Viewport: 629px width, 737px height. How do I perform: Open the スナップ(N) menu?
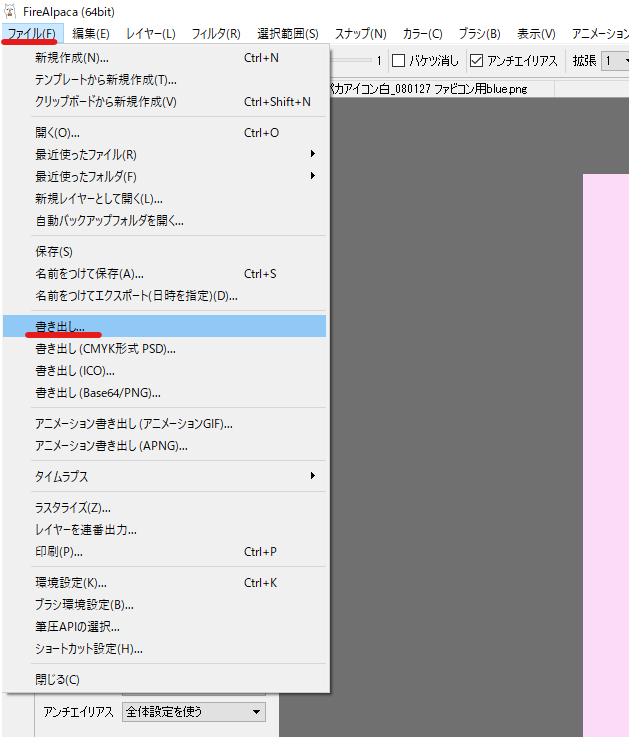pos(361,34)
